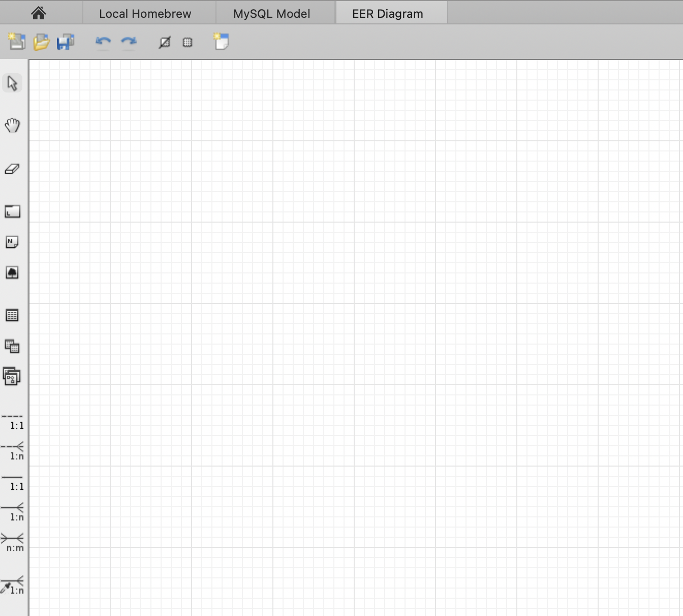Select the text note tool
Screen dimensions: 683x616
click(12, 242)
